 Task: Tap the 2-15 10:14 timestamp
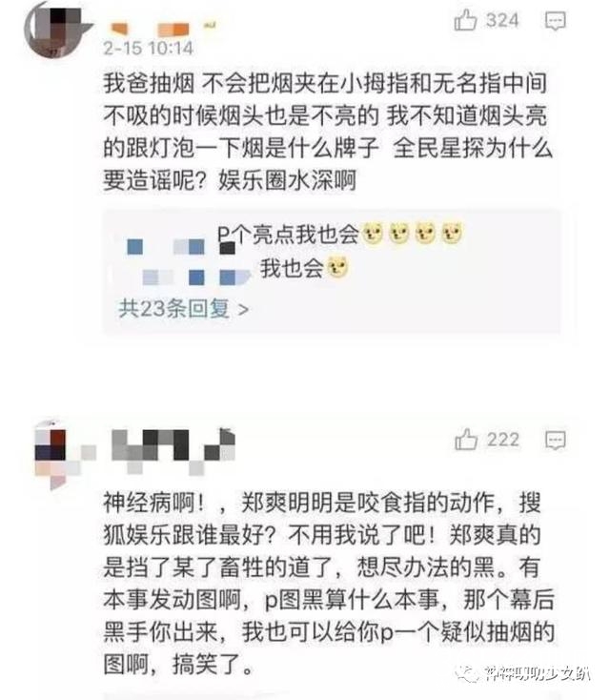(148, 48)
